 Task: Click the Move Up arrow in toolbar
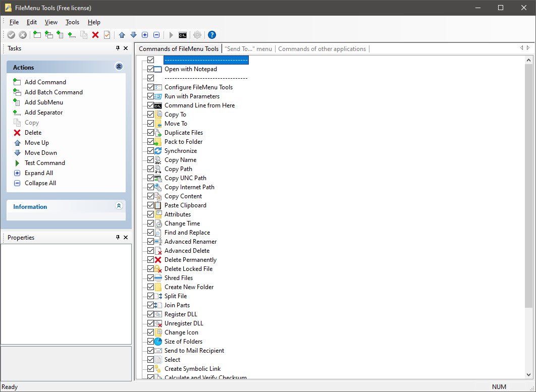[x=122, y=35]
